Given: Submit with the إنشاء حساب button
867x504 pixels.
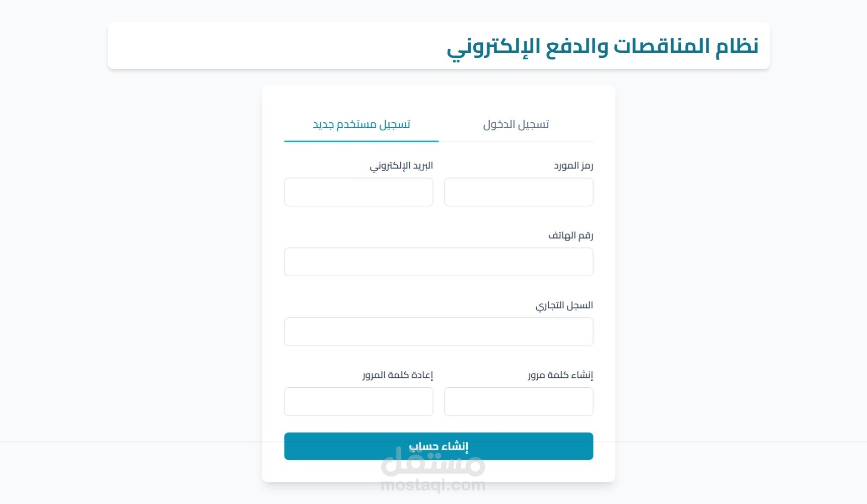Looking at the screenshot, I should [x=439, y=446].
